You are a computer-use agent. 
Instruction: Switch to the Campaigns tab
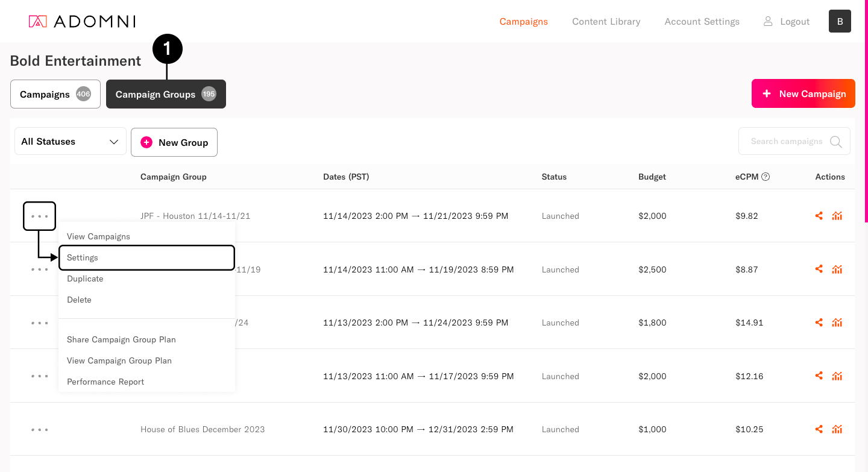click(55, 94)
